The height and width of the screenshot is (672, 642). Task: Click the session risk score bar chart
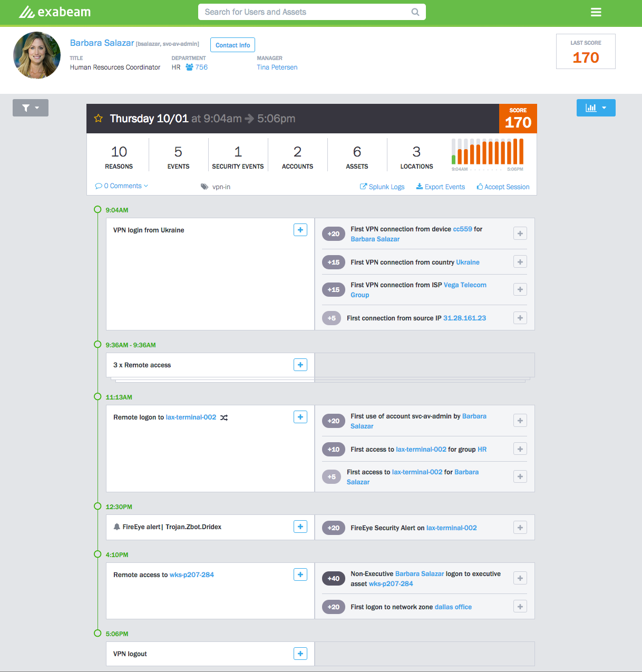pos(488,153)
